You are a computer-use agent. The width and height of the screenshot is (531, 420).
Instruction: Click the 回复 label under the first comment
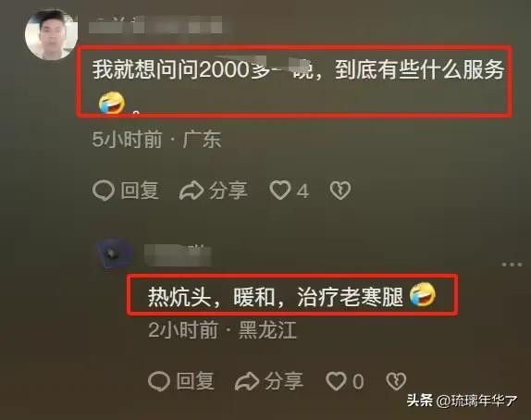point(140,191)
